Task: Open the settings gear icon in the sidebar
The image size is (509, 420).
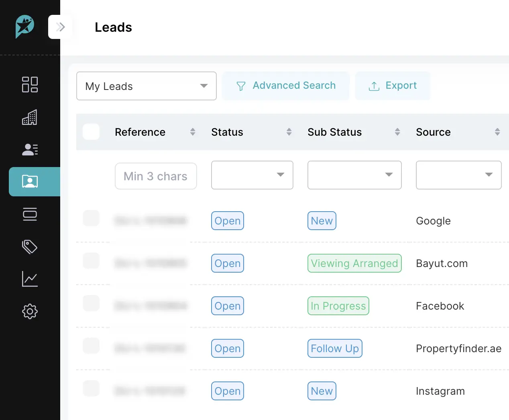Action: click(30, 311)
